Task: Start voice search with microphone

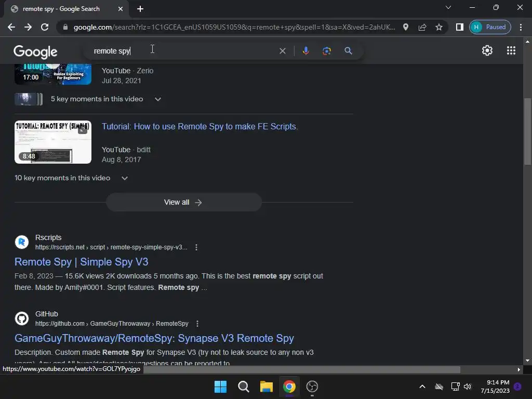Action: pyautogui.click(x=305, y=51)
